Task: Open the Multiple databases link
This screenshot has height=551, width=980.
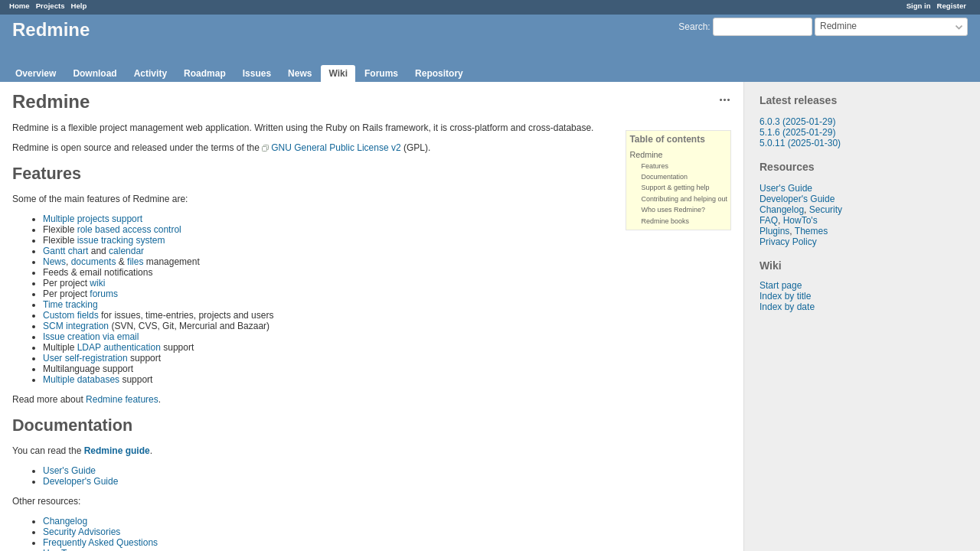Action: coord(81,380)
